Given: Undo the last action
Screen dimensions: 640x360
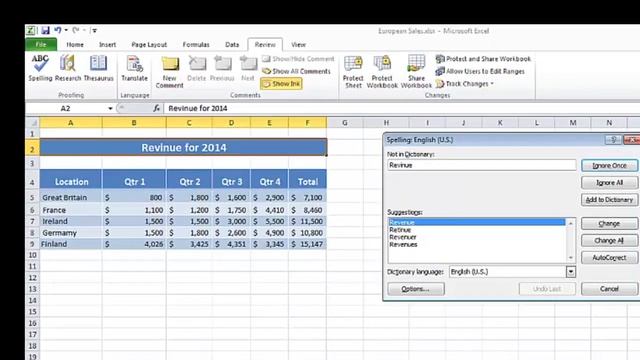Looking at the screenshot, I should coord(58,30).
